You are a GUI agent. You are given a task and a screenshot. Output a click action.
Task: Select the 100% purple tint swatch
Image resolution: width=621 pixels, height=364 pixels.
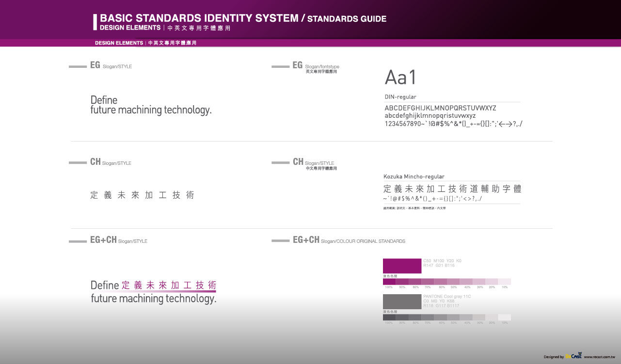pos(389,282)
